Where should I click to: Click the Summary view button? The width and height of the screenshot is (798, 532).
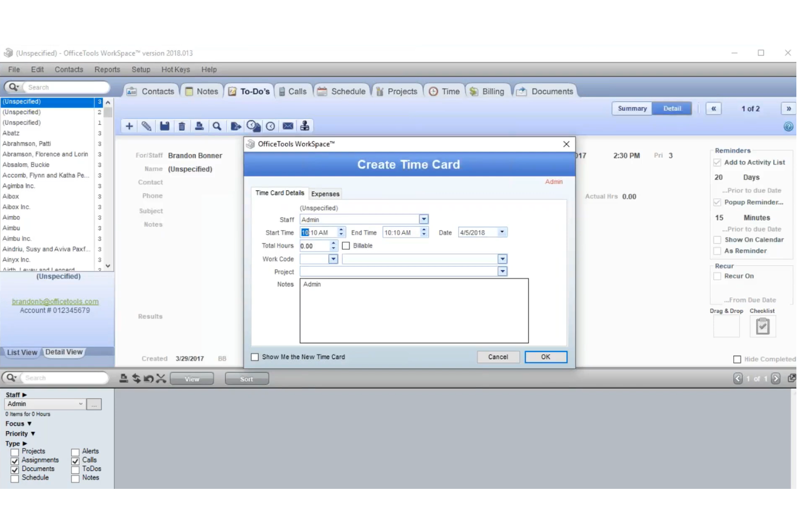click(632, 108)
